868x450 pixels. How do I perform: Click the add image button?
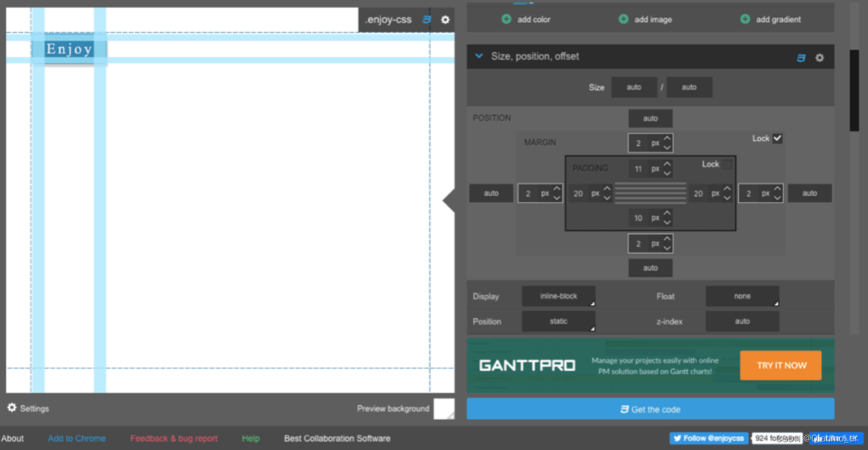point(646,20)
